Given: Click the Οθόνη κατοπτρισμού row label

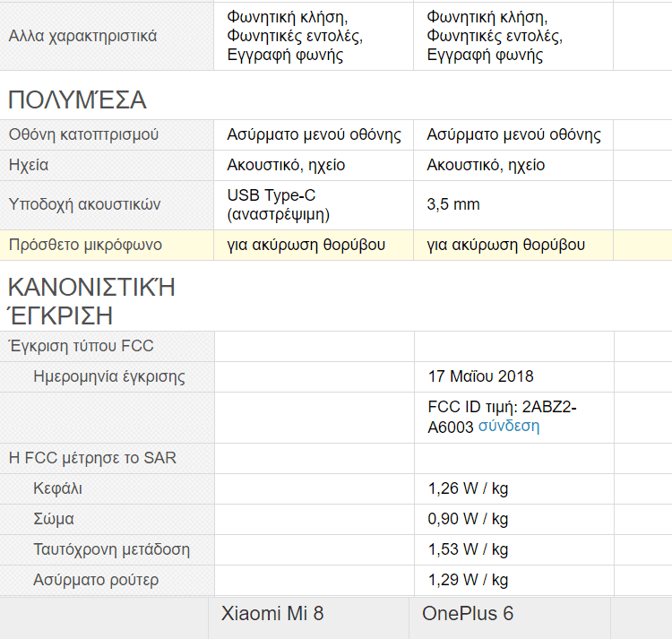Looking at the screenshot, I should coord(83,135).
